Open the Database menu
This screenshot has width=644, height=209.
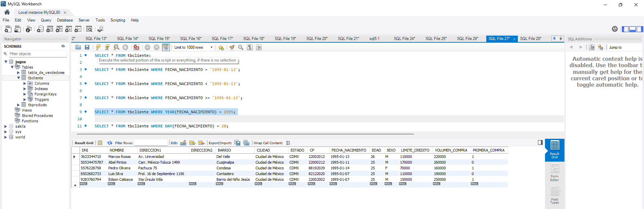coord(65,20)
